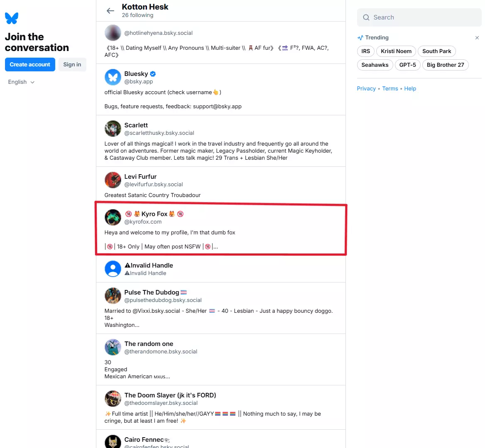Click the Trending chart icon
Screen dimensions: 485x448
click(x=360, y=38)
